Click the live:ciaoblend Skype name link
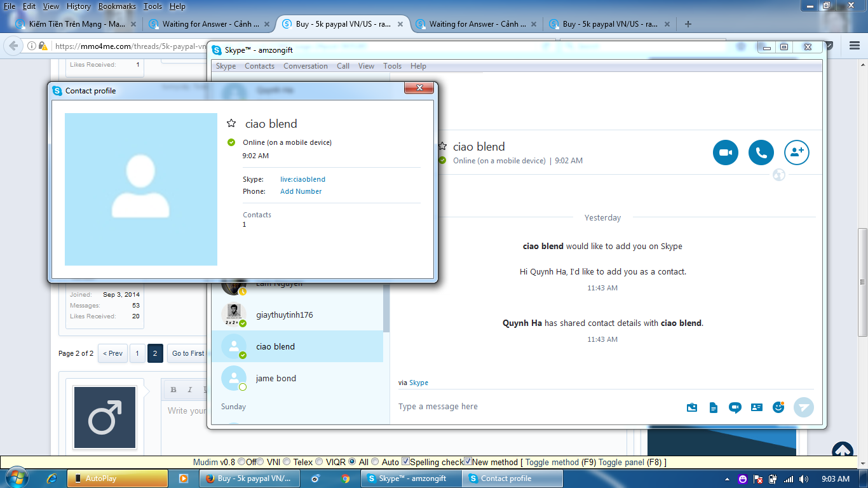 302,179
